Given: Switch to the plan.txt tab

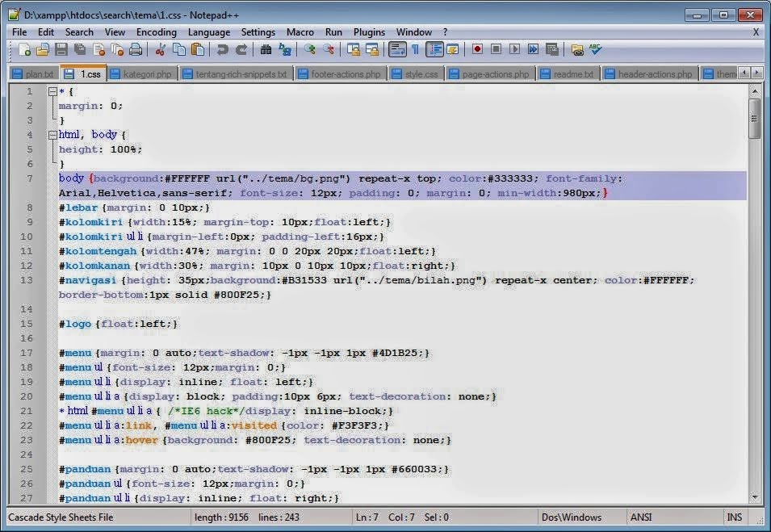Looking at the screenshot, I should pyautogui.click(x=34, y=73).
